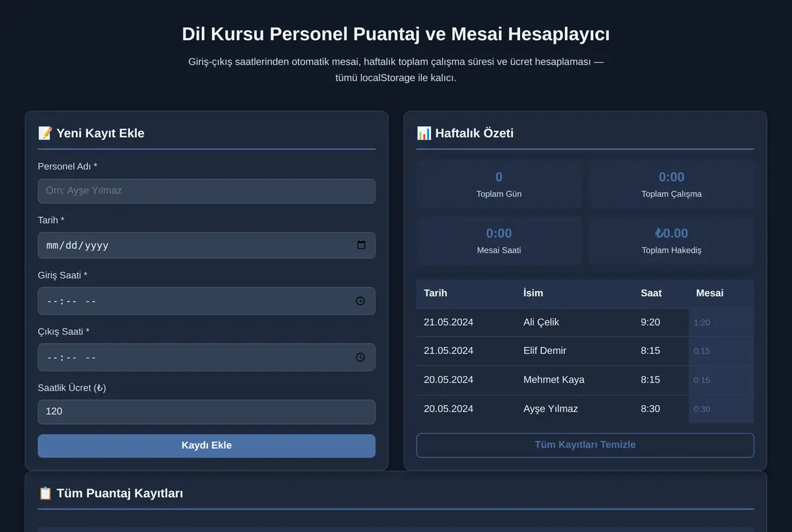
Task: Click Ali Çelik's 21.05.2024 date cell
Action: pos(466,322)
